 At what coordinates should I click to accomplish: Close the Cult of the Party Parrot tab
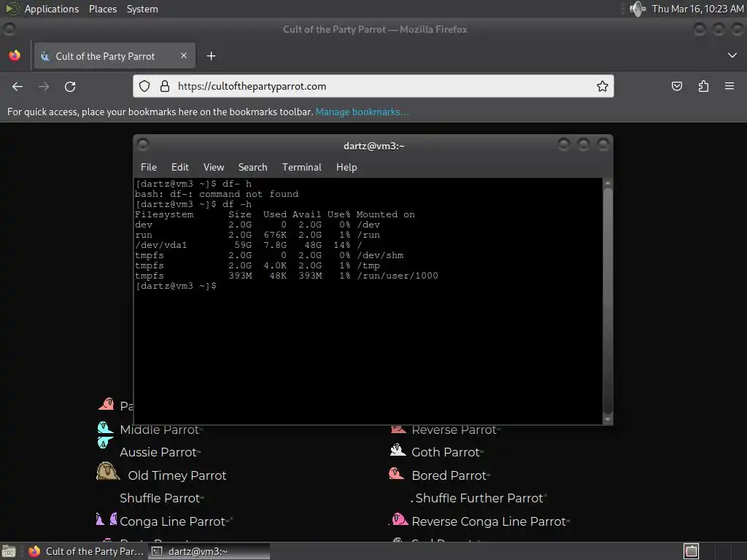[x=184, y=55]
